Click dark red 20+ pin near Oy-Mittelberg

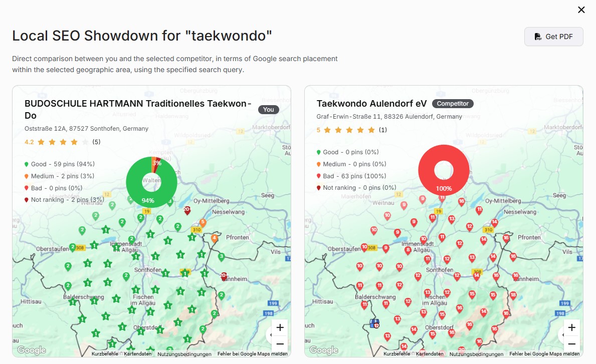click(187, 210)
